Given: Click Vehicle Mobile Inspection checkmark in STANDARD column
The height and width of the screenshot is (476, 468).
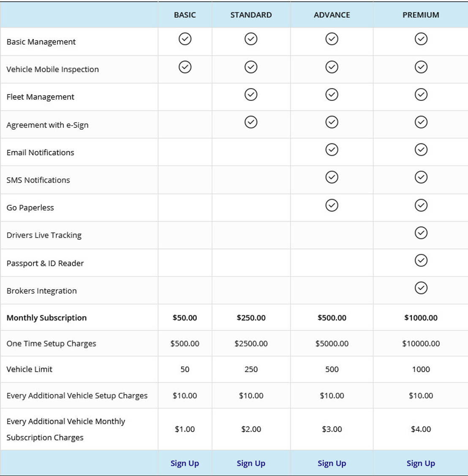Looking at the screenshot, I should tap(251, 67).
